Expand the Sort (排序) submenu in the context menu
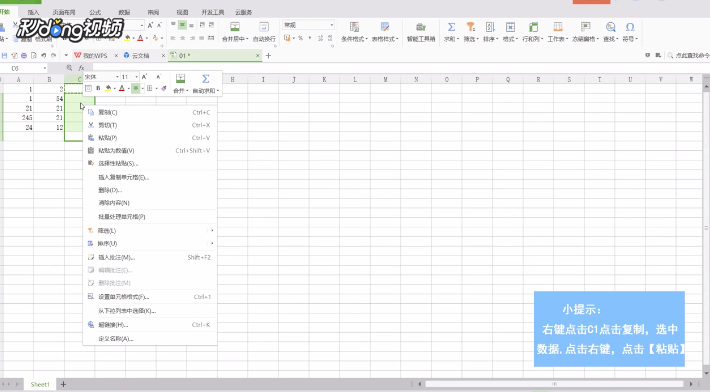710x392 pixels. tap(212, 244)
